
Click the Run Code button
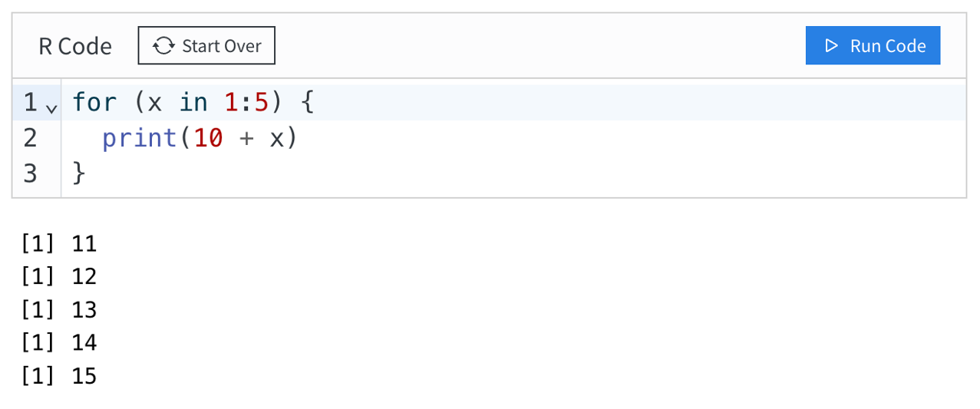point(873,46)
